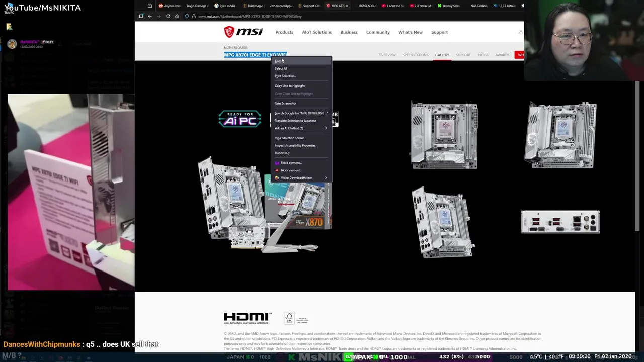
Task: Go to the browser Home page
Action: point(177,16)
